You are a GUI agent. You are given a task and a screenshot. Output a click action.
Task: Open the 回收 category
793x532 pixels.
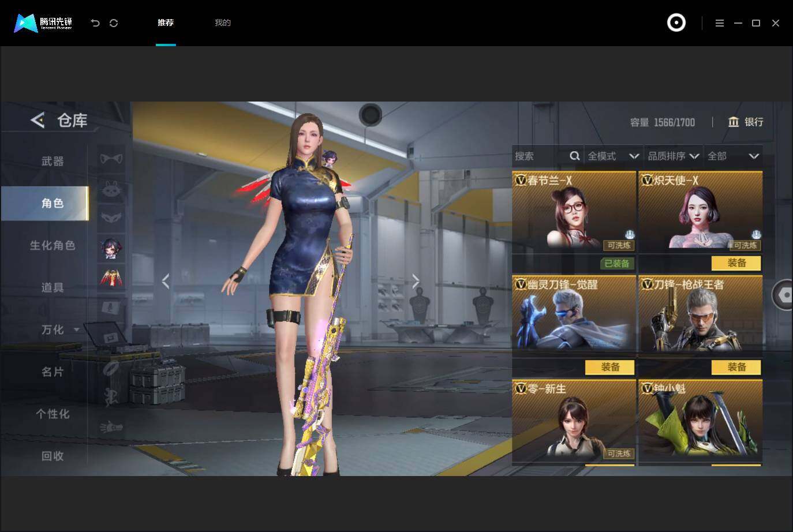click(53, 456)
